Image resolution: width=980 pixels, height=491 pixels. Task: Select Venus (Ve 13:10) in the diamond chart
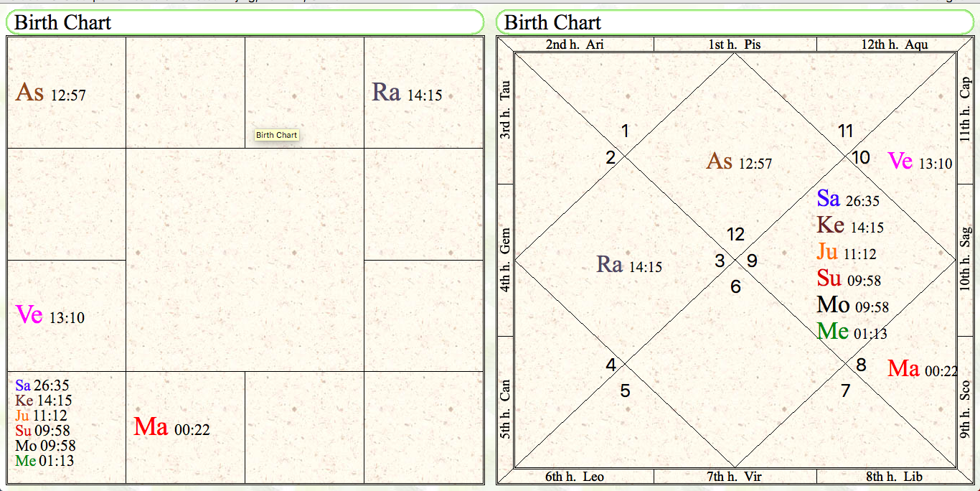(919, 162)
